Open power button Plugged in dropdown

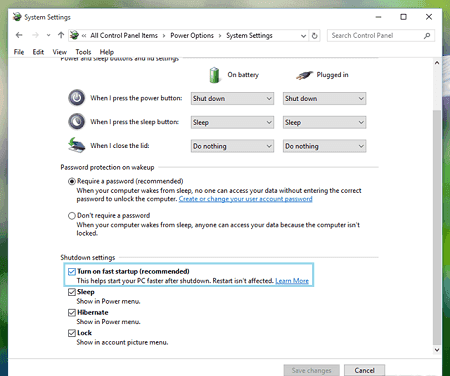[324, 98]
